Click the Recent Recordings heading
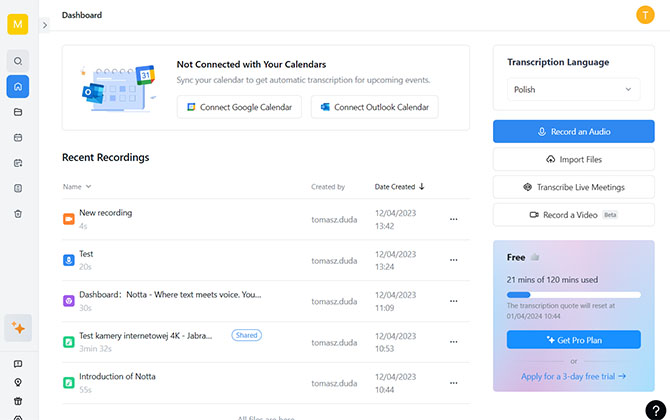This screenshot has height=420, width=670. 106,157
